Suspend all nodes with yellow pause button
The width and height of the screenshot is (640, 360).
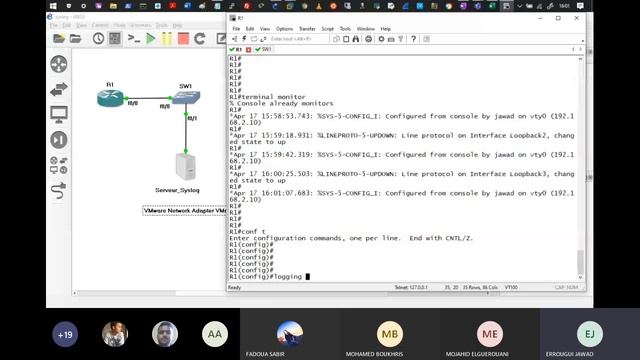point(167,38)
